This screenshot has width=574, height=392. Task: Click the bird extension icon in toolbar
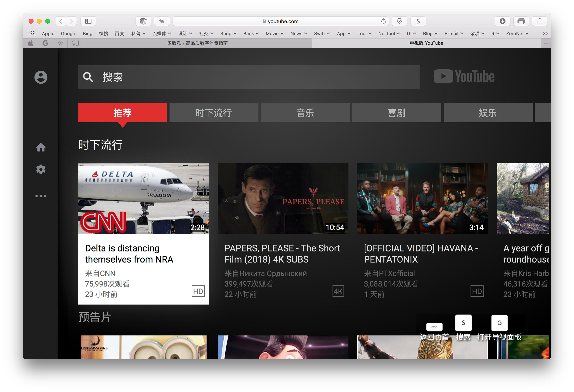coord(143,21)
